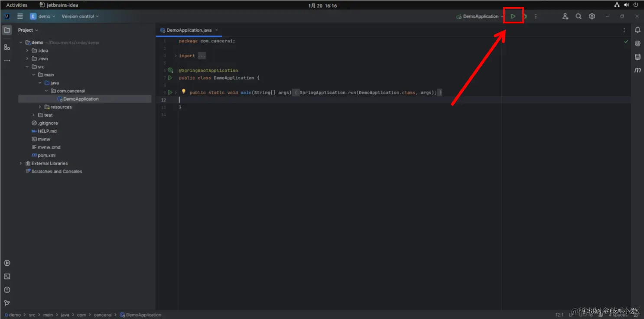This screenshot has height=319, width=644.
Task: Click the yellow light bulb intention icon
Action: (x=183, y=92)
